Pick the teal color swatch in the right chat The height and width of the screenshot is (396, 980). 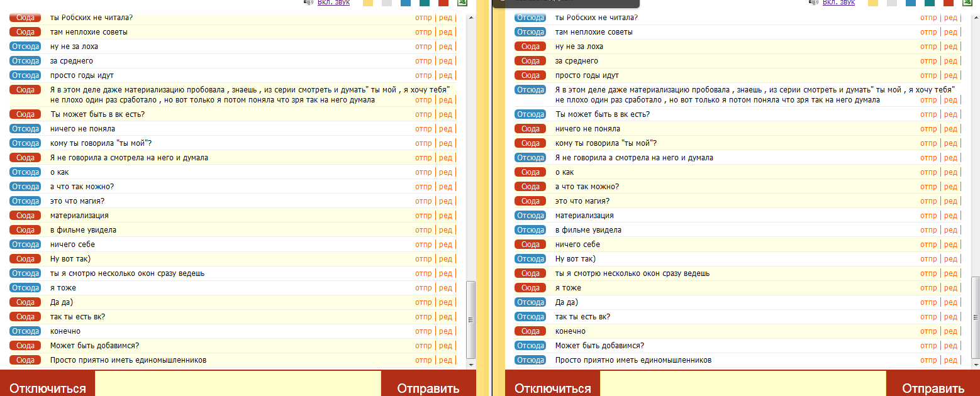pyautogui.click(x=930, y=3)
